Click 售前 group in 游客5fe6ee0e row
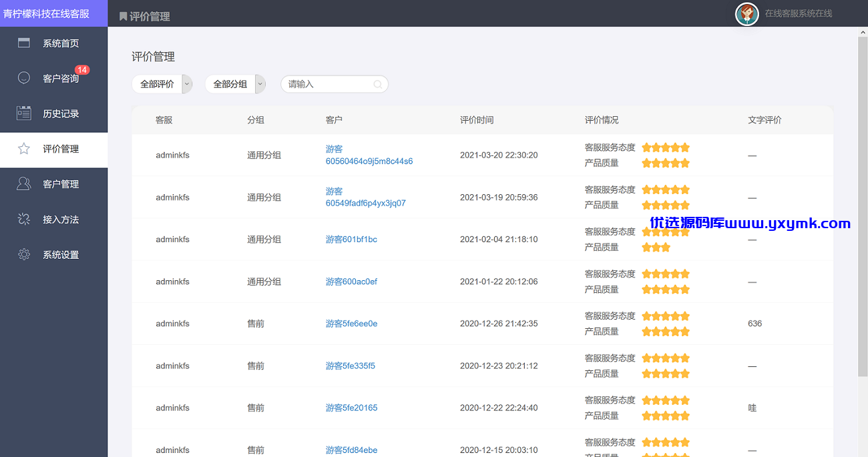868x457 pixels. (x=256, y=324)
